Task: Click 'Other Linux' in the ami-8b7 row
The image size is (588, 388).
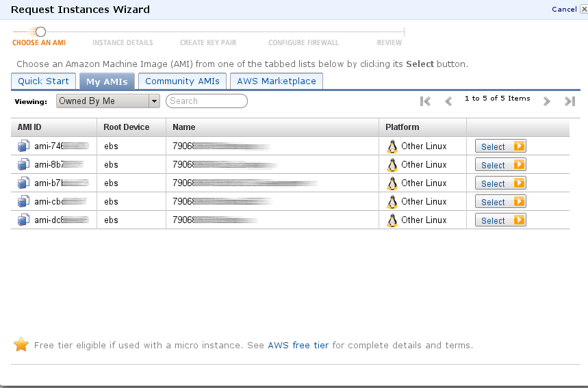Action: pyautogui.click(x=424, y=164)
